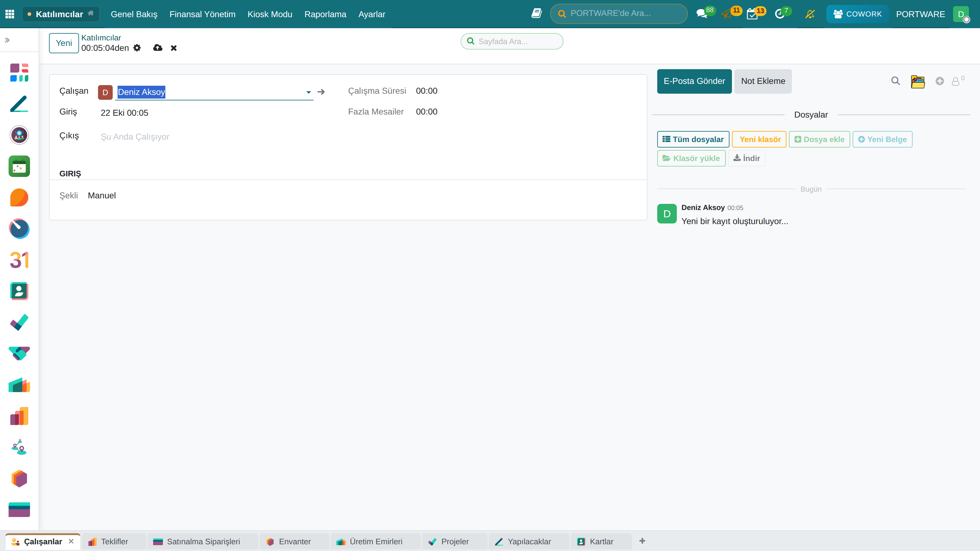Click the Yeni klasör button

click(759, 139)
